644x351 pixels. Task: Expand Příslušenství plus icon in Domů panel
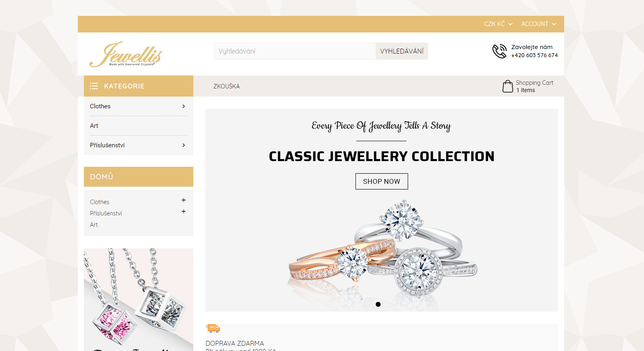[184, 211]
